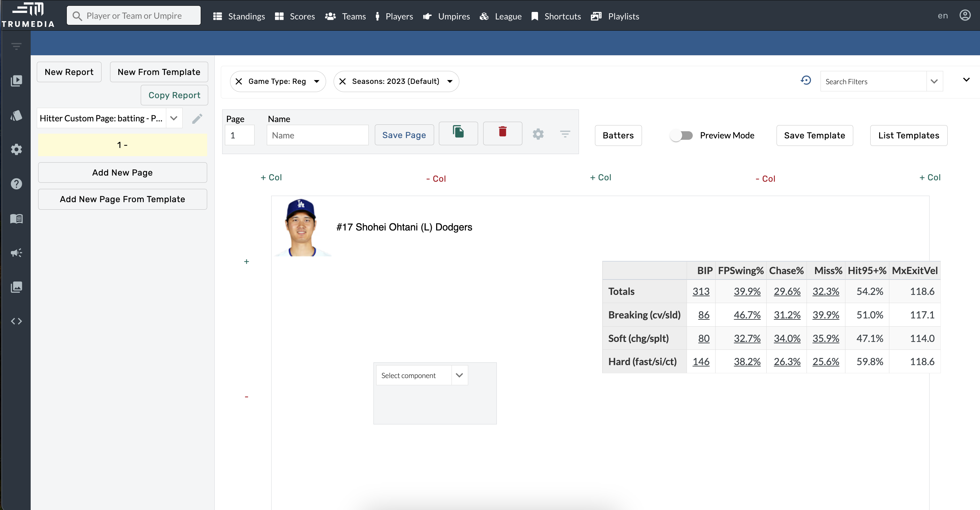The image size is (980, 510).
Task: Click the megaphone icon in sidebar
Action: [x=16, y=253]
